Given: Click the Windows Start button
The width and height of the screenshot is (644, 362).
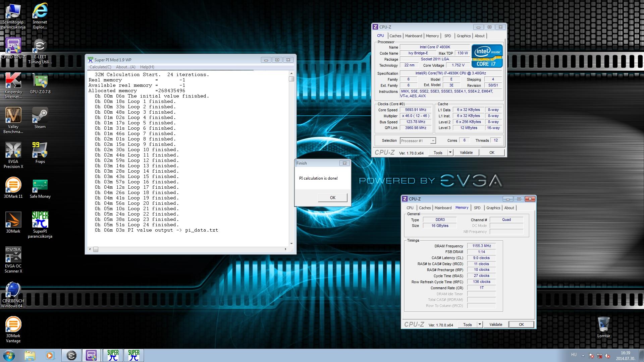Looking at the screenshot, I should click(9, 355).
